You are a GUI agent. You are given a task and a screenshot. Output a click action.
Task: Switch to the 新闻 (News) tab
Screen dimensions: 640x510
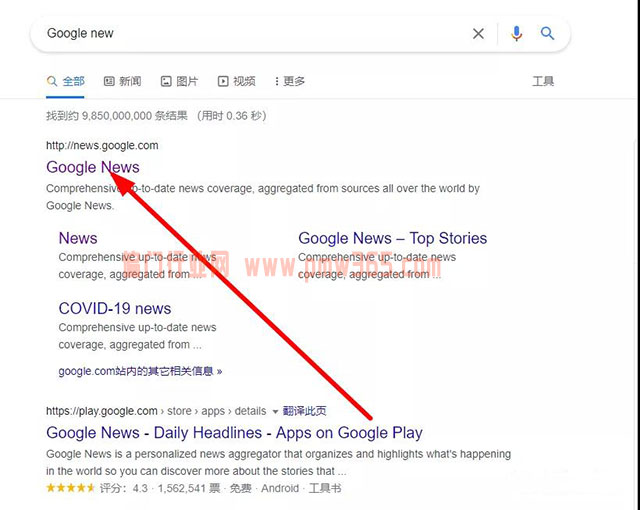click(x=122, y=81)
